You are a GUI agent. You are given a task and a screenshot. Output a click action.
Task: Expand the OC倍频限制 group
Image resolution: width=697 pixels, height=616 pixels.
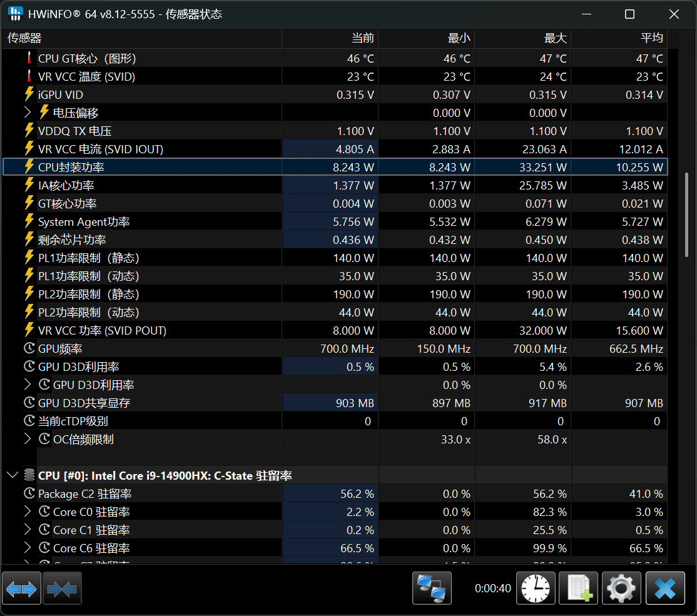click(28, 439)
